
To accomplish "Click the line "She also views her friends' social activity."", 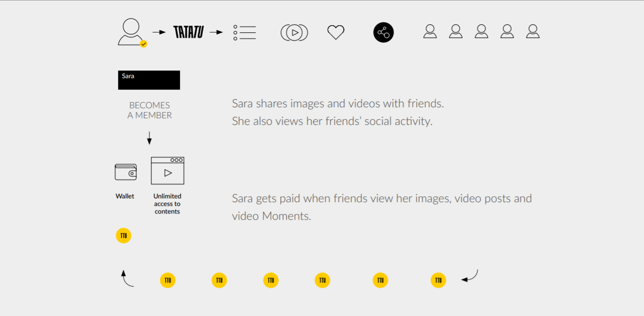I will [332, 121].
